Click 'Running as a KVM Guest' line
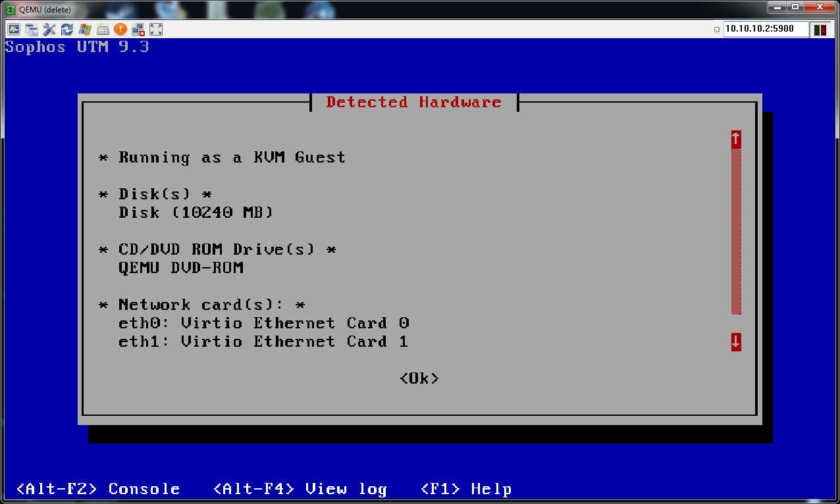 [232, 157]
